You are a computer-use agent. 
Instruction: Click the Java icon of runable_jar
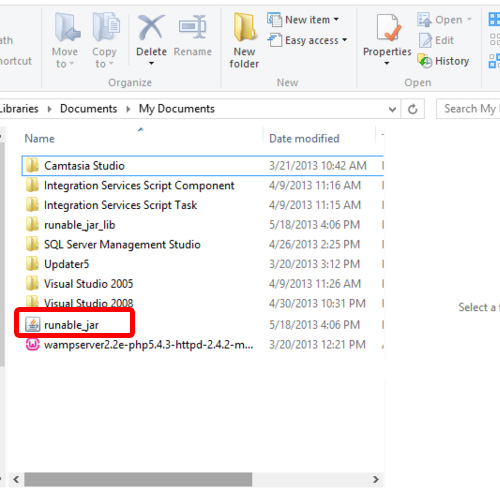(x=33, y=325)
